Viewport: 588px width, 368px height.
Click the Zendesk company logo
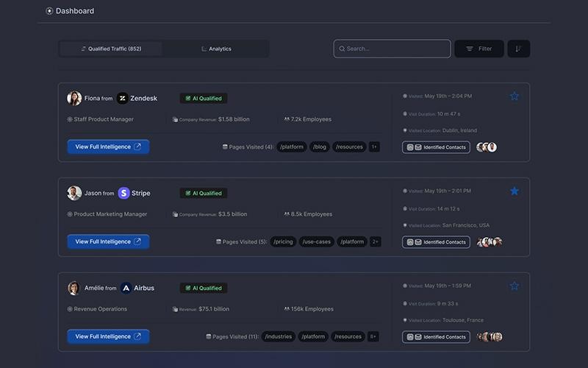pos(122,98)
